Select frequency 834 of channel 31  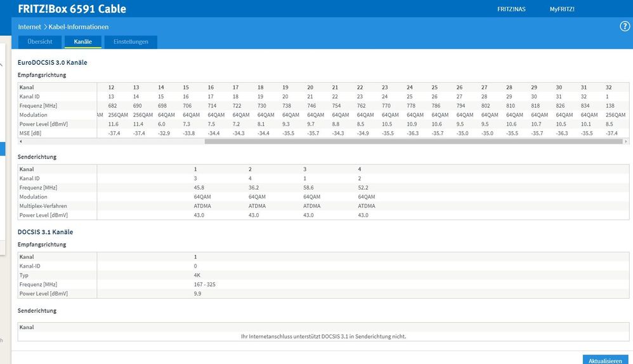pos(585,106)
